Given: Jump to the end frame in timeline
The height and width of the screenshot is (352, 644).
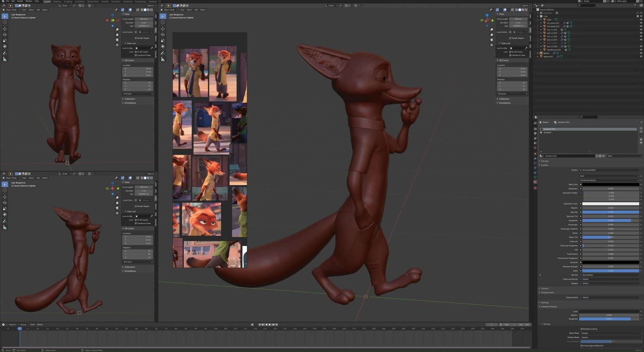Looking at the screenshot, I should click(x=276, y=325).
